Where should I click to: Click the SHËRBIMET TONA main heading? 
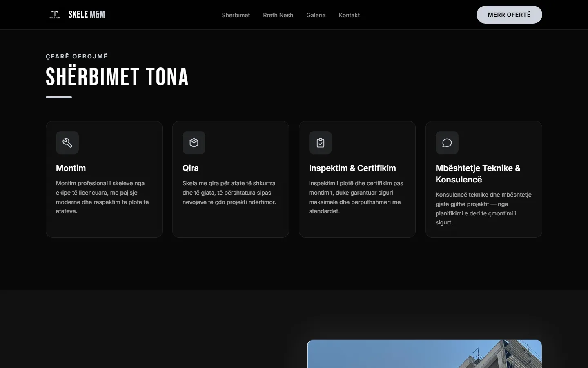tap(117, 77)
